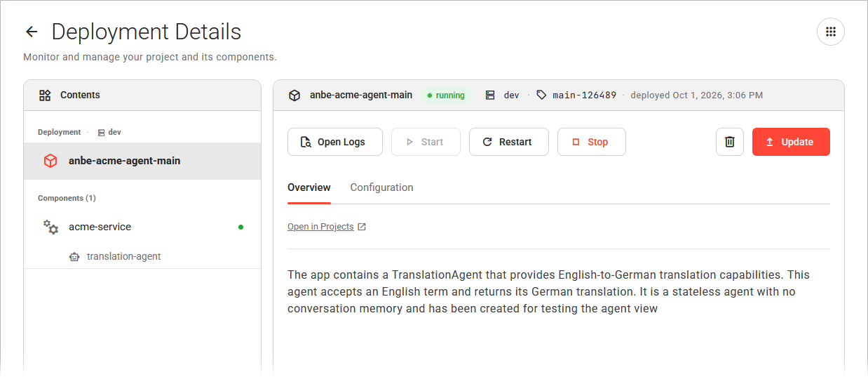Screen dimensions: 868x377
Task: Click the red Update button
Action: [791, 142]
